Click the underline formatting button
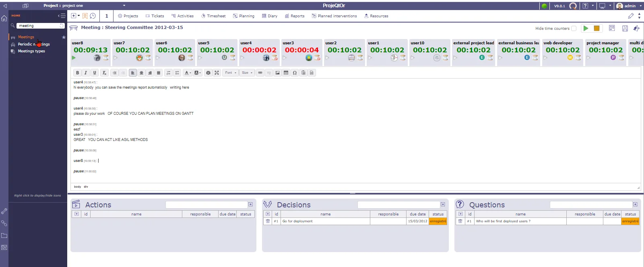This screenshot has height=267, width=644. click(x=95, y=73)
